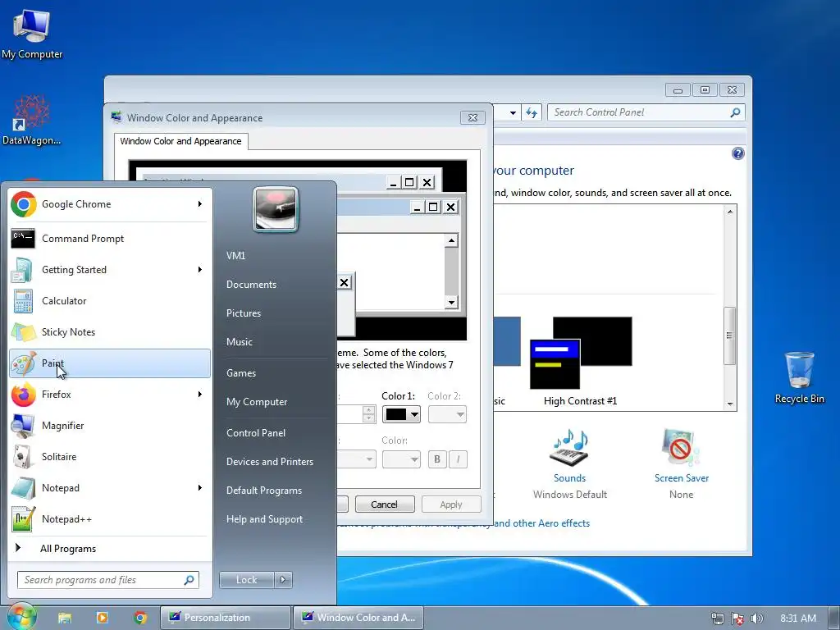Viewport: 840px width, 630px height.
Task: Open Windows Explorer from taskbar
Action: point(65,618)
